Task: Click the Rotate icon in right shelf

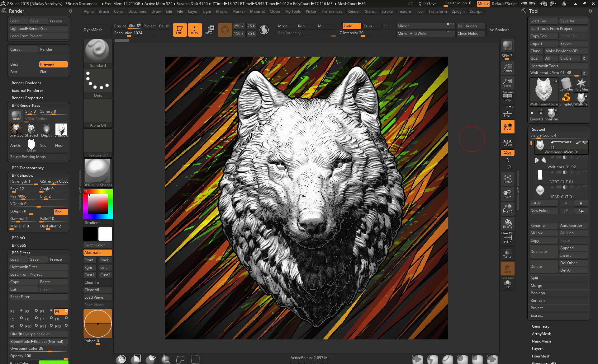Action: tap(507, 223)
